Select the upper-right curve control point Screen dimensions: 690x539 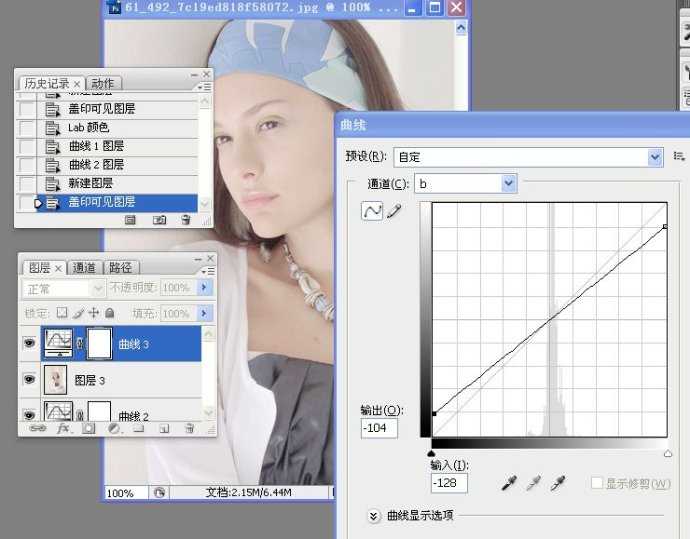pyautogui.click(x=665, y=226)
